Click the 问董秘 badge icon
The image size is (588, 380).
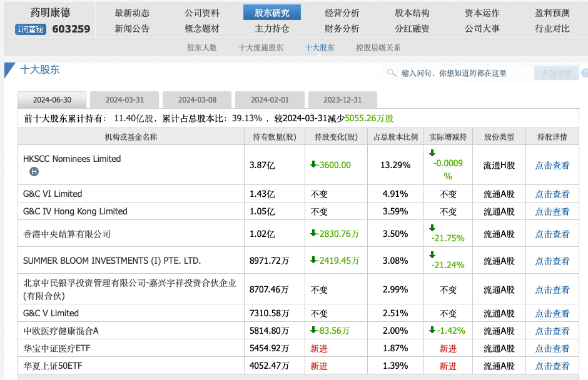tap(31, 29)
